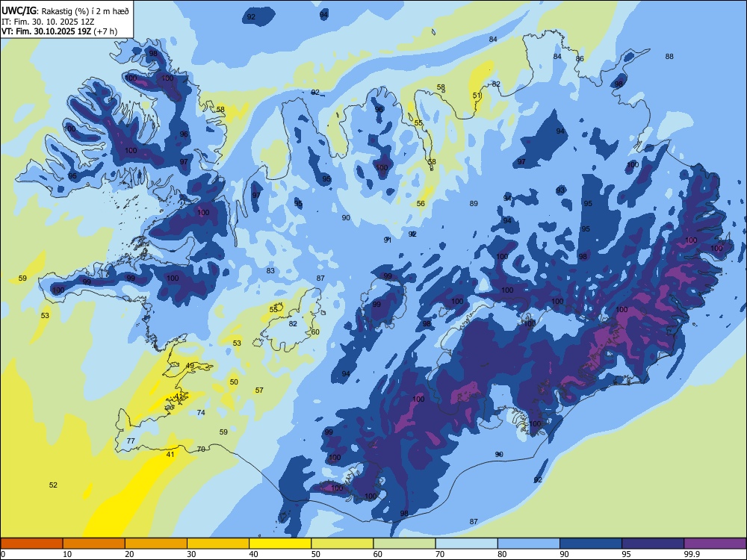Click the bright yellow 40–50 legend swatch
Viewport: 747px width, 560px height.
pos(280,544)
